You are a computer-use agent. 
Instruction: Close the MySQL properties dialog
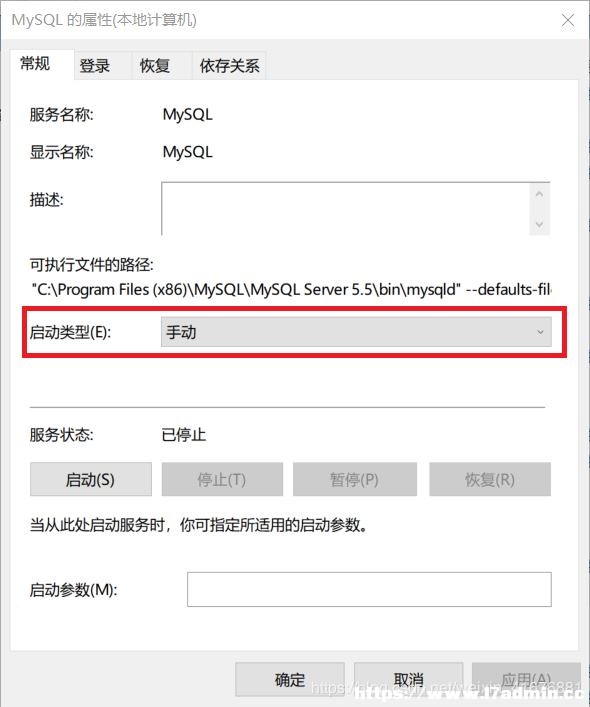pyautogui.click(x=567, y=20)
